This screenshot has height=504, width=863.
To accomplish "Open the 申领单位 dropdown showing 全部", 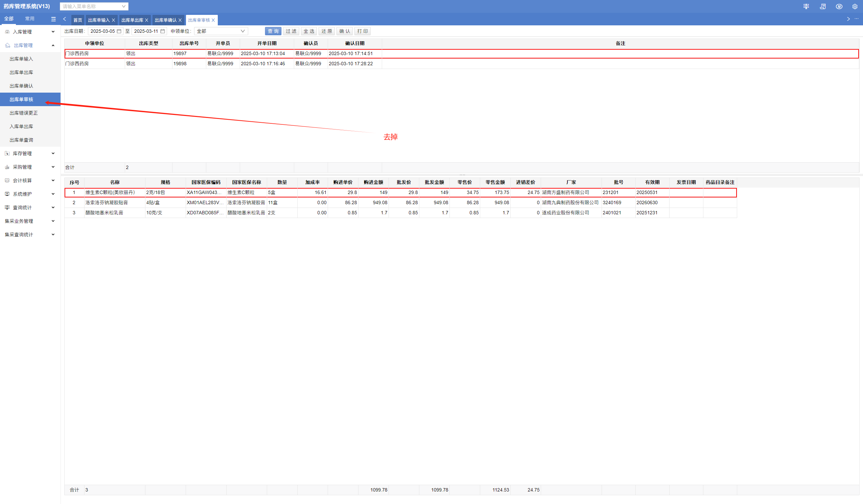I will pyautogui.click(x=221, y=31).
